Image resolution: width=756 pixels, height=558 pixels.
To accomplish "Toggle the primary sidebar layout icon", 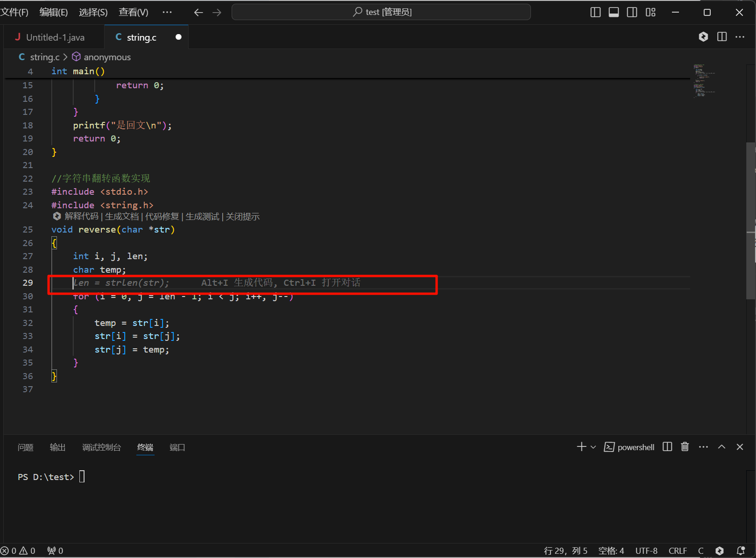I will 595,12.
